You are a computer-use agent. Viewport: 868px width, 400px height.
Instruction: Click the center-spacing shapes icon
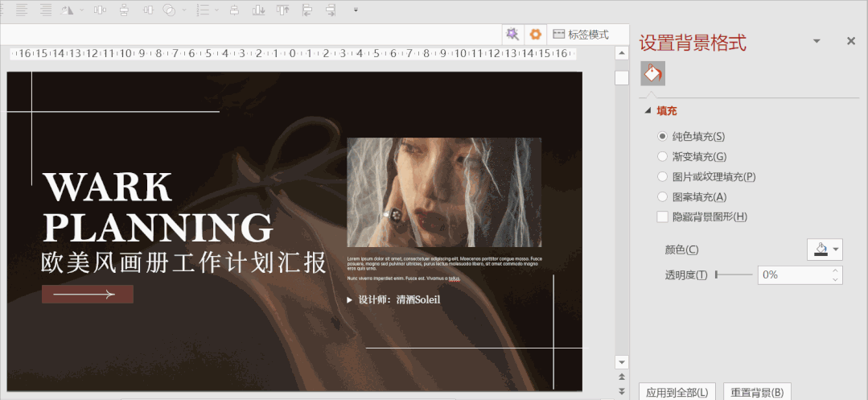pos(148,10)
